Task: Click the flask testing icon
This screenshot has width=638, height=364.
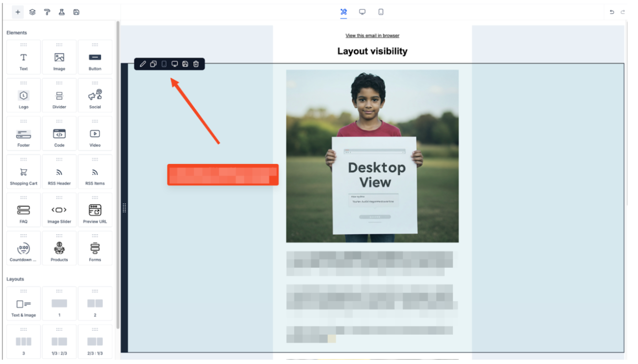Action: click(62, 12)
